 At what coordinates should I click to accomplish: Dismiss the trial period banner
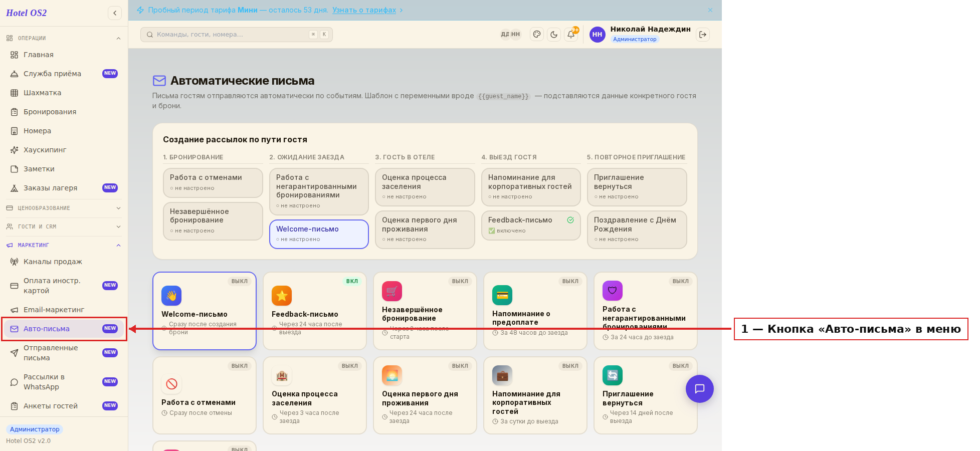[710, 10]
